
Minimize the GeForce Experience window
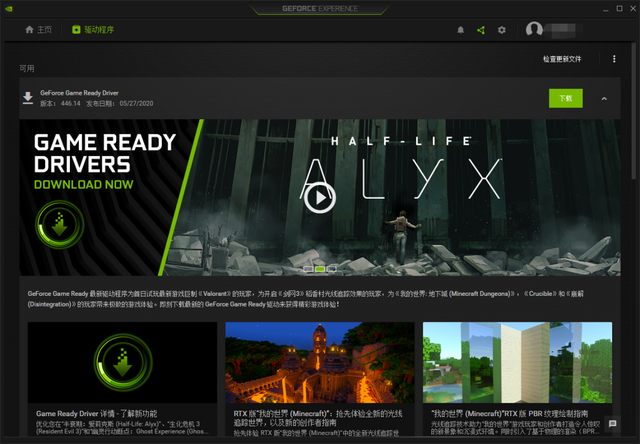pyautogui.click(x=606, y=9)
